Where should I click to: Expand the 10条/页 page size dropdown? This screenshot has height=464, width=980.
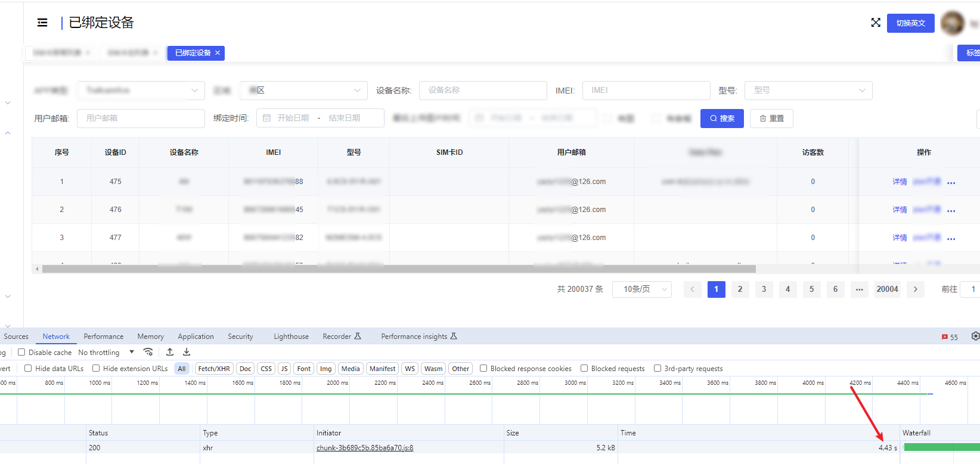point(641,289)
